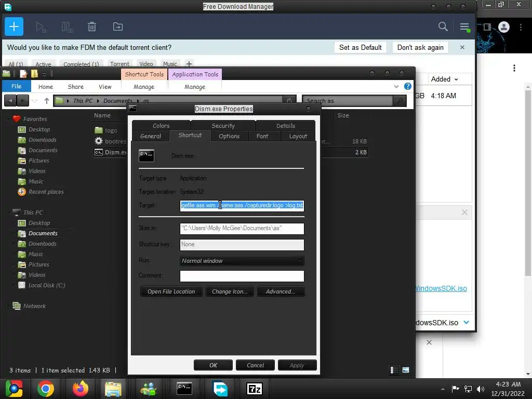The width and height of the screenshot is (532, 399).
Task: Open Downloads under Favorites
Action: (43, 140)
